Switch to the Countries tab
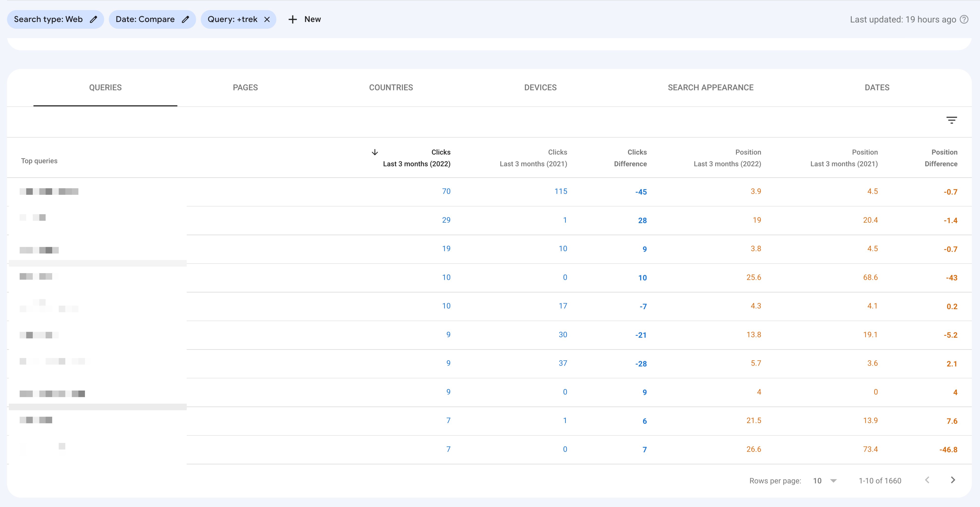 tap(391, 88)
